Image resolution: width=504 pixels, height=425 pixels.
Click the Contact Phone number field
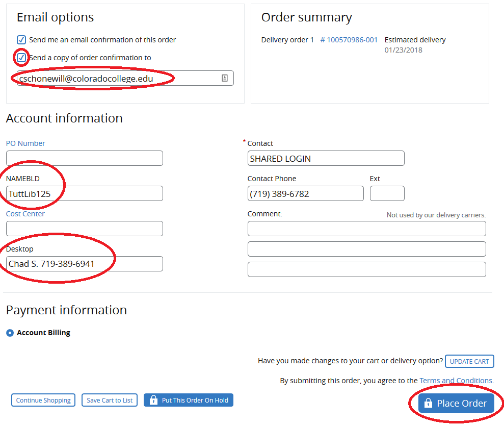[306, 193]
